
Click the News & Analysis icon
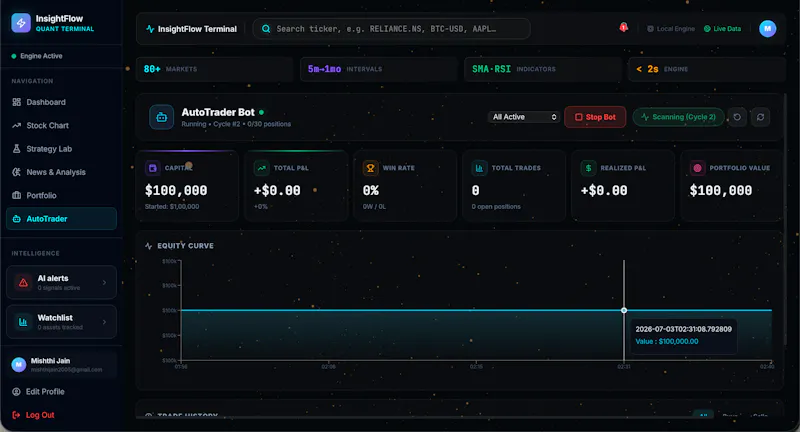(16, 172)
